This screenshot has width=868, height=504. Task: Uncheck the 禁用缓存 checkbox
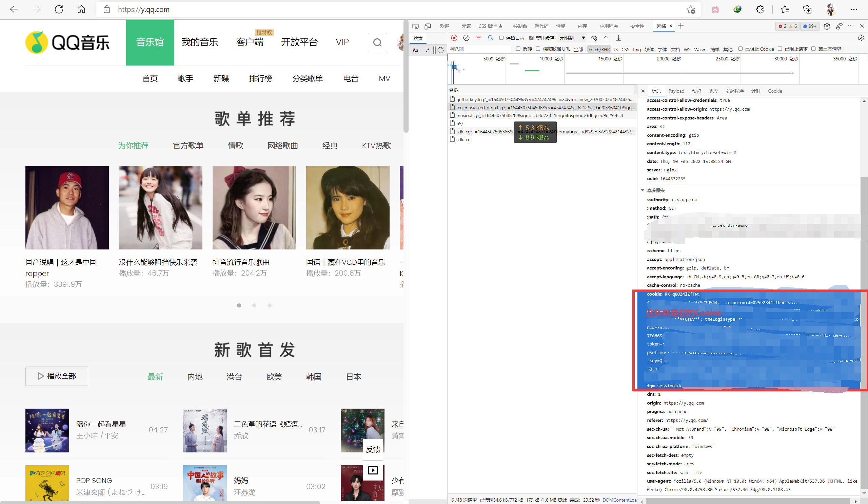531,38
